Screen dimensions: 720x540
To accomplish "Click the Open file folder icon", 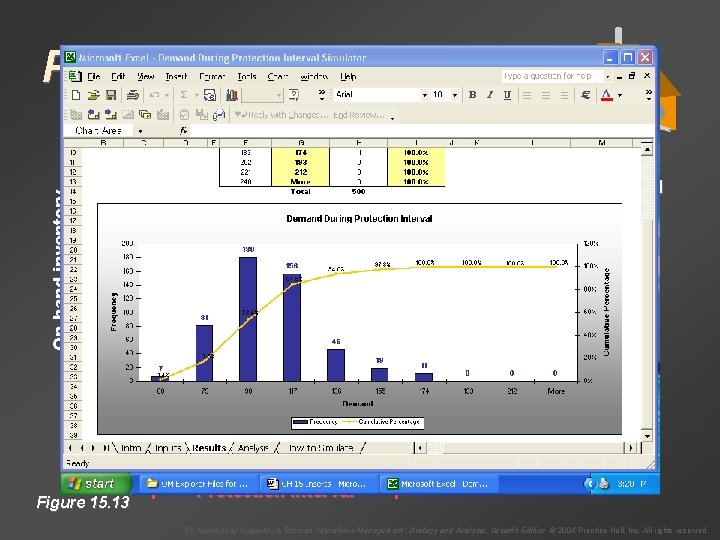I will tap(93, 95).
